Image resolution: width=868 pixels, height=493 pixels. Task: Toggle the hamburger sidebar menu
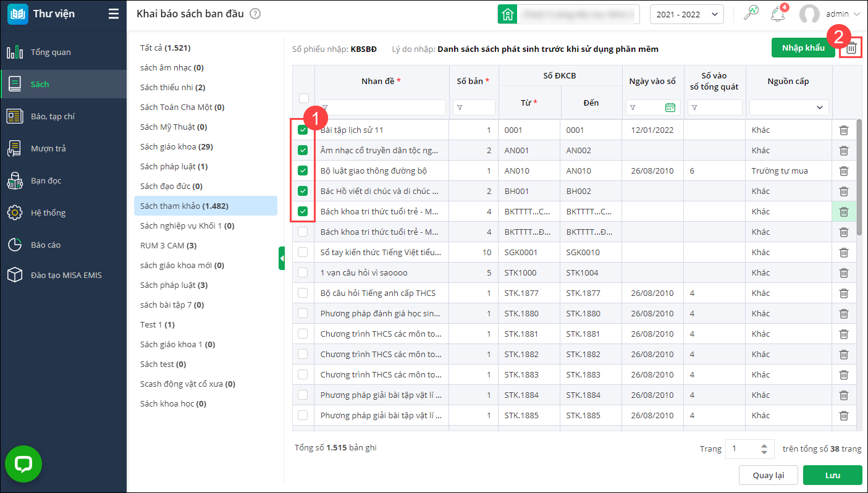[x=113, y=14]
